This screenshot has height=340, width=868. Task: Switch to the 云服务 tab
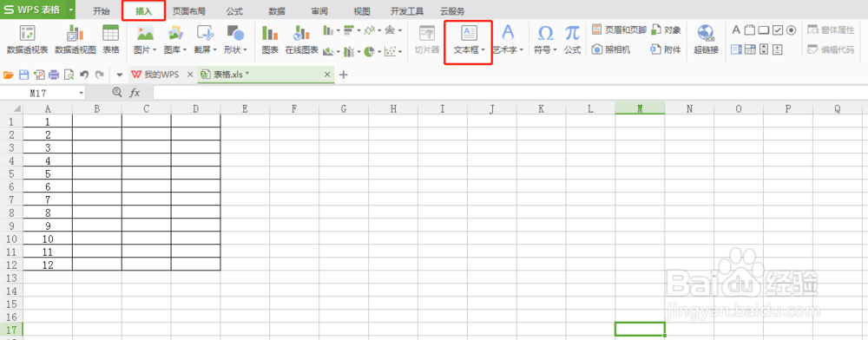(452, 11)
